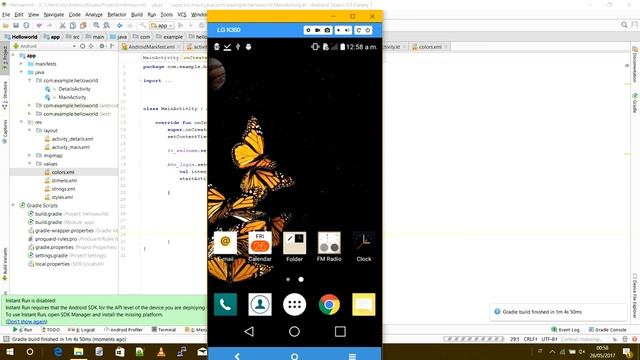Screen dimensions: 640x360
Task: Open the Email app on phone screen
Action: 225,247
